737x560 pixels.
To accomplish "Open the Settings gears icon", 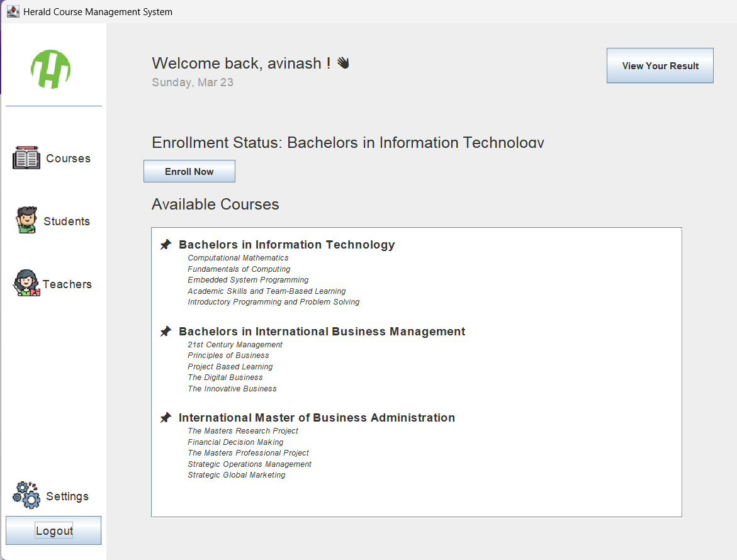I will point(25,496).
